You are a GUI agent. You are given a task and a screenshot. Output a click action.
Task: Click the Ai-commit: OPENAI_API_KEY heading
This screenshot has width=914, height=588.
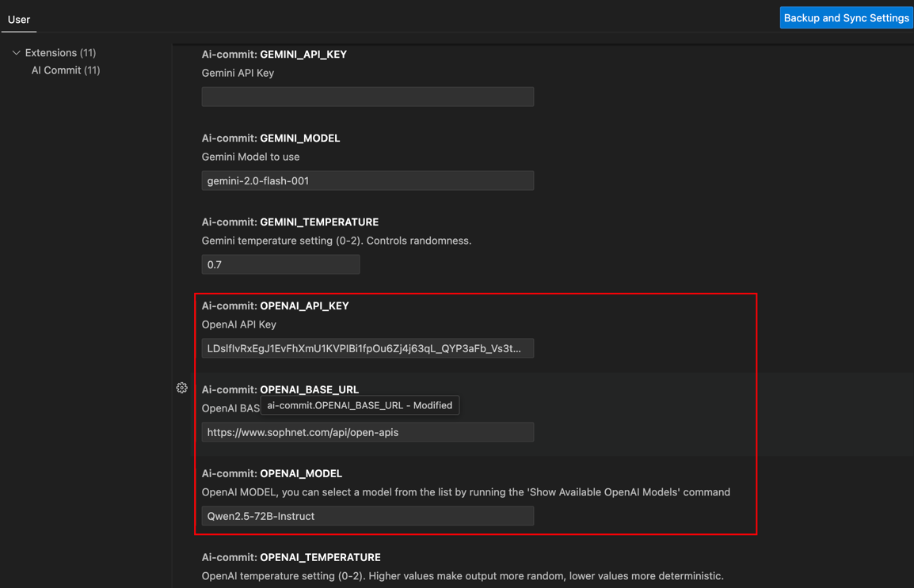click(x=275, y=305)
